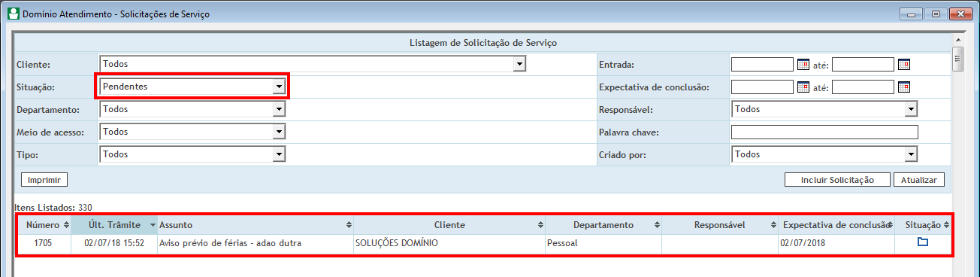Click the vertical scrollbar thumb
Image resolution: width=980 pixels, height=277 pixels.
957,58
